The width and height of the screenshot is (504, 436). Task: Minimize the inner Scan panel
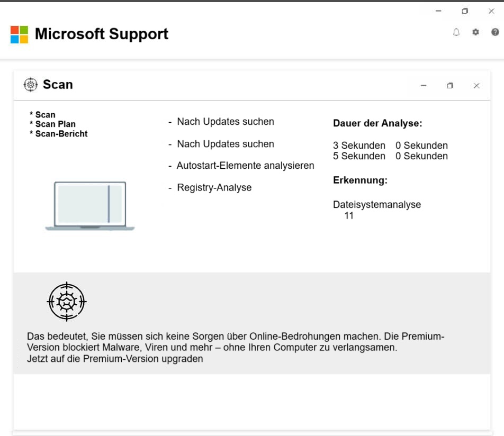click(x=424, y=86)
